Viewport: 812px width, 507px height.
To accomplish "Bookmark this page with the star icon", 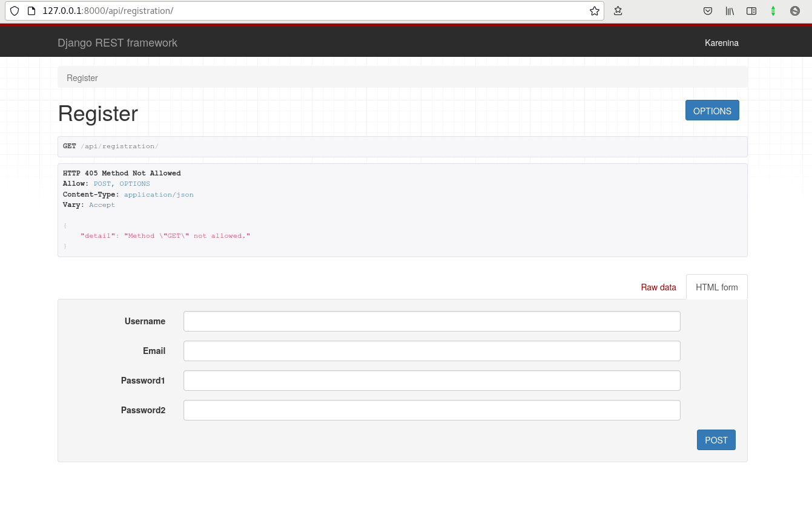I will [594, 11].
